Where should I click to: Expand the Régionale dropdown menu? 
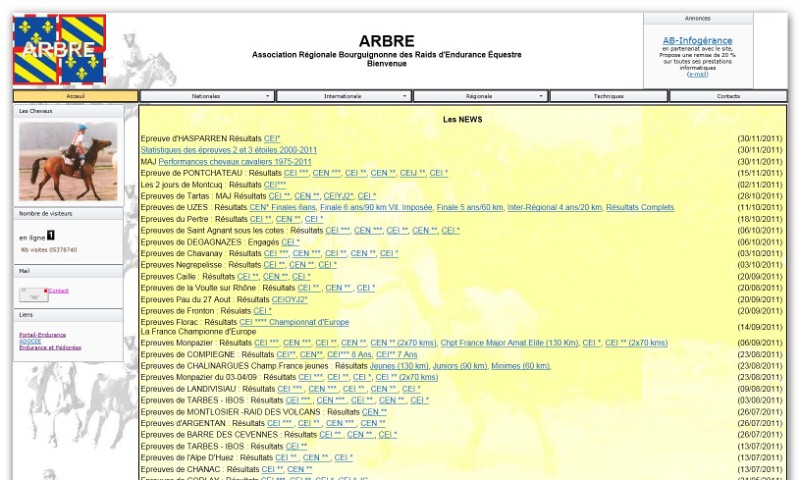pos(480,96)
